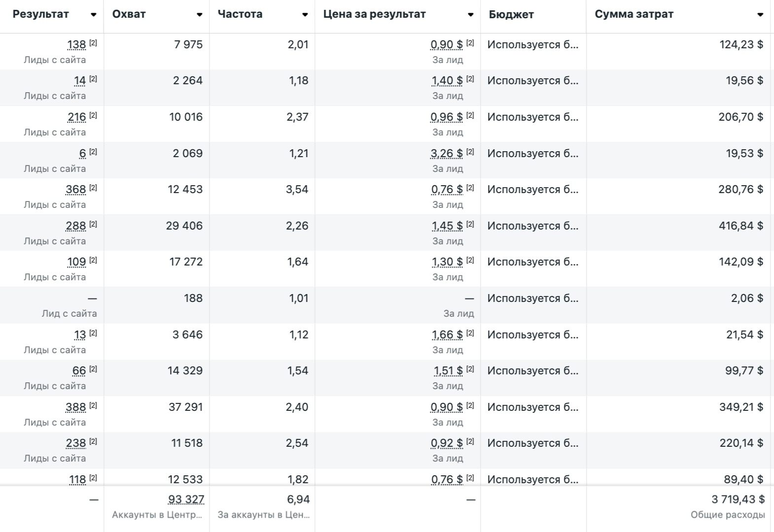Viewport: 774px width, 532px height.
Task: Click the 1,66 $ cost per lead
Action: pos(447,335)
